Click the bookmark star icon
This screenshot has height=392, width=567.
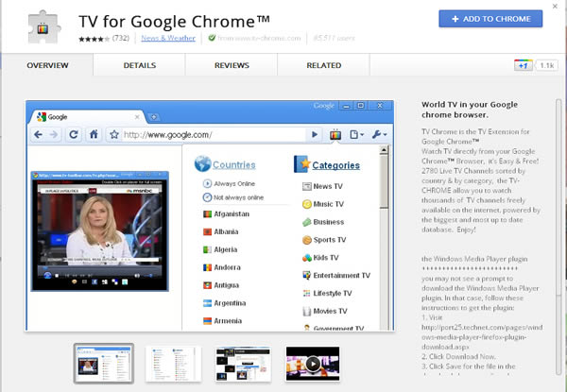coord(114,135)
